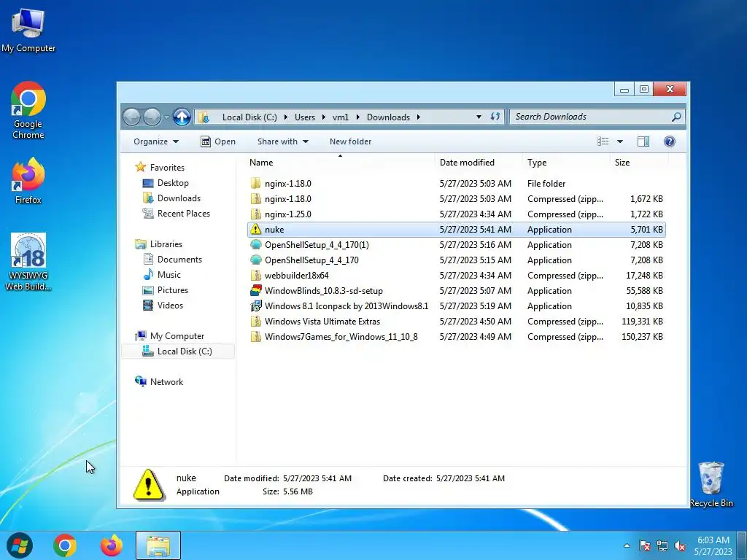Expand arrow after vm1 breadcrumb
The height and width of the screenshot is (560, 747).
[x=357, y=117]
